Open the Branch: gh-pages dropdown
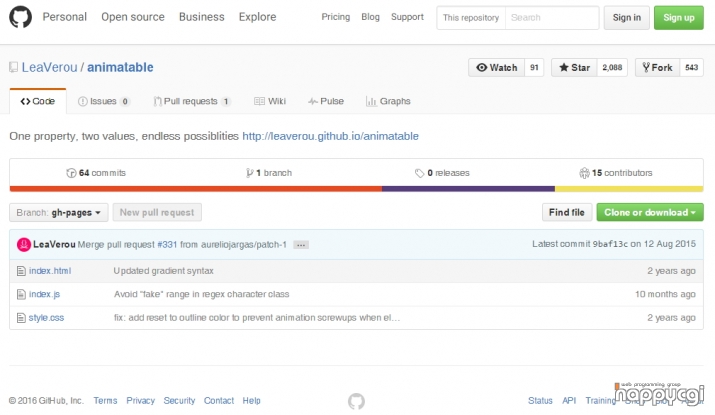This screenshot has height=415, width=715. [59, 213]
